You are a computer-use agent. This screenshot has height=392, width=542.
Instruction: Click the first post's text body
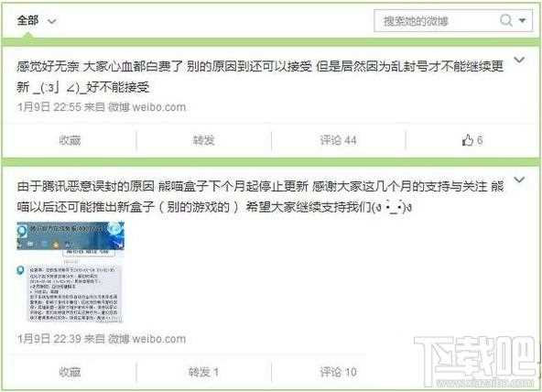click(260, 76)
